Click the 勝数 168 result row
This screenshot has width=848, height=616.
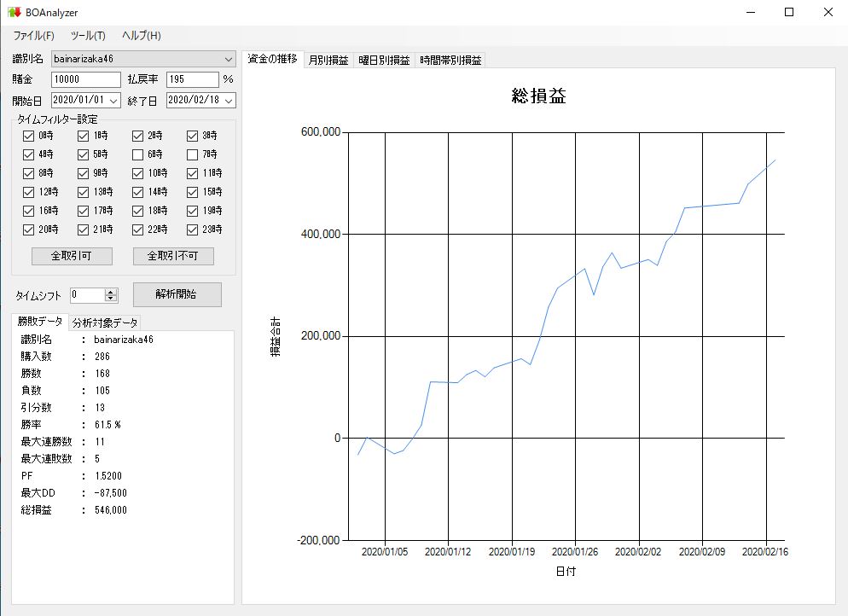click(x=65, y=374)
